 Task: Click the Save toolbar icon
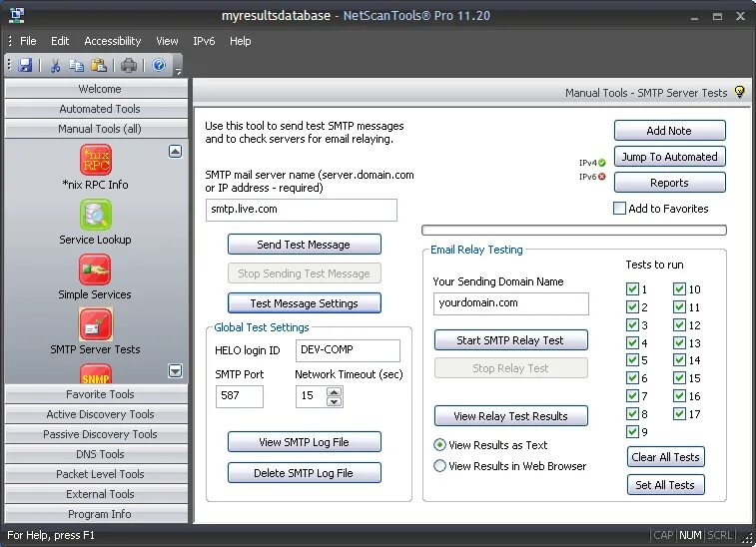click(x=25, y=65)
